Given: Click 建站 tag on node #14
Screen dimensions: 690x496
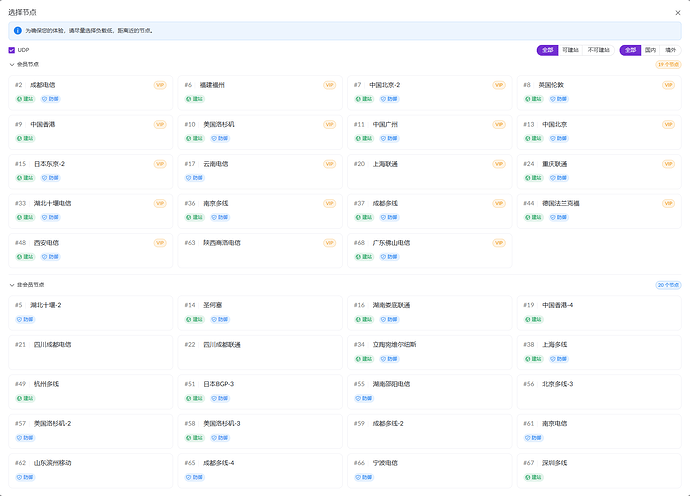Looking at the screenshot, I should [x=195, y=320].
